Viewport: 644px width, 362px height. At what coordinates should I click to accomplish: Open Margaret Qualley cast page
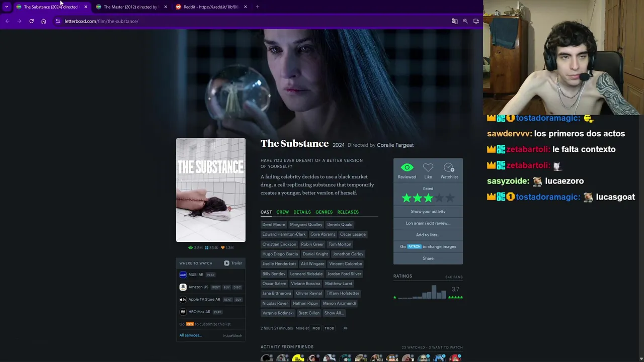pyautogui.click(x=306, y=225)
